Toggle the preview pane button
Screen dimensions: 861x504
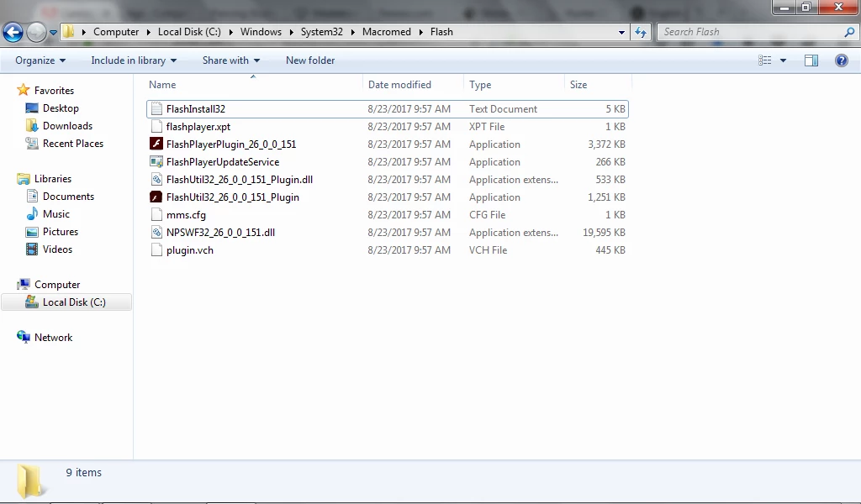[x=811, y=60]
